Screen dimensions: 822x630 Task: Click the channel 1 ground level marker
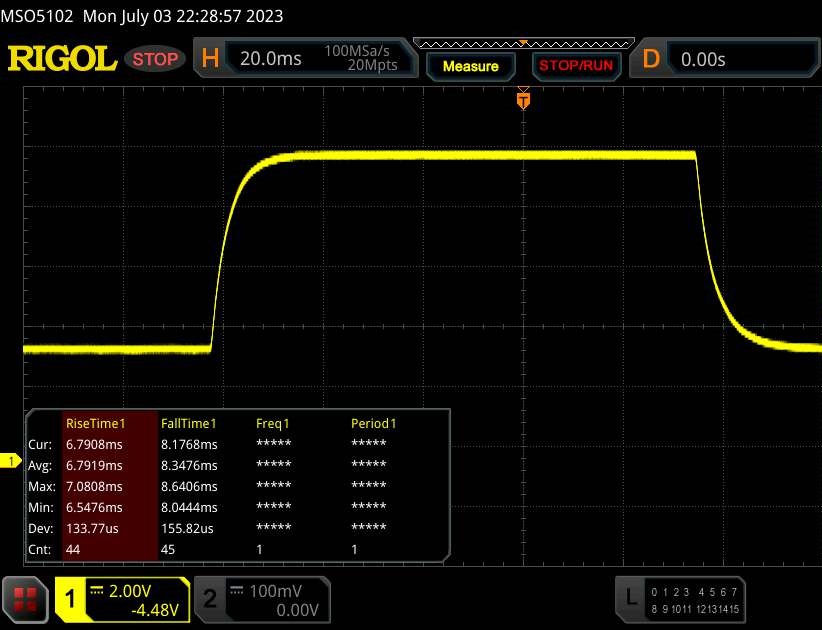tap(12, 461)
